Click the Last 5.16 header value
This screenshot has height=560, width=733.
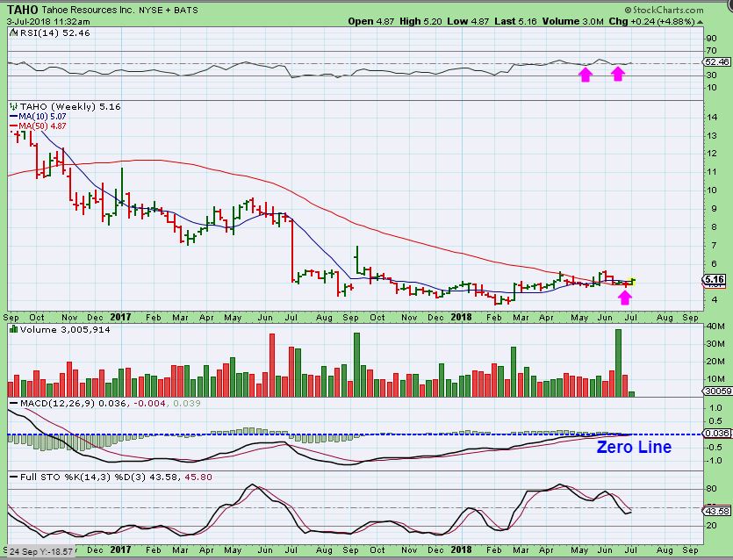[518, 21]
